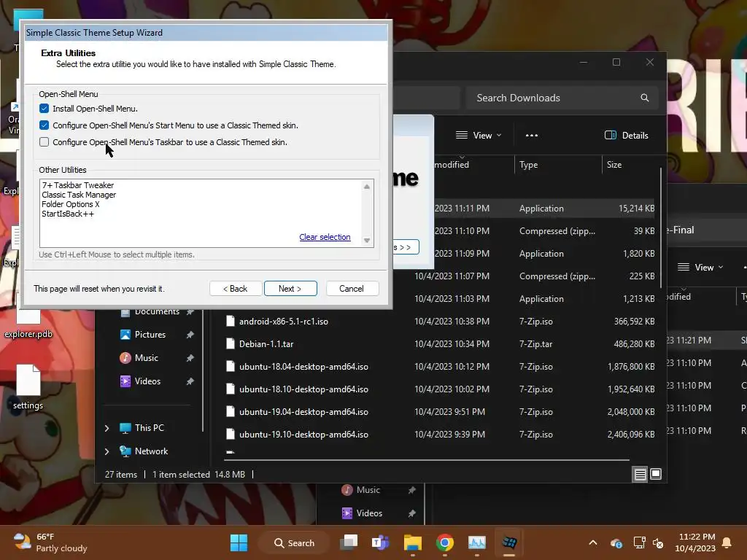Screen dimensions: 747x560
Task: Open Pictures in Explorer sidebar
Action: [150, 334]
